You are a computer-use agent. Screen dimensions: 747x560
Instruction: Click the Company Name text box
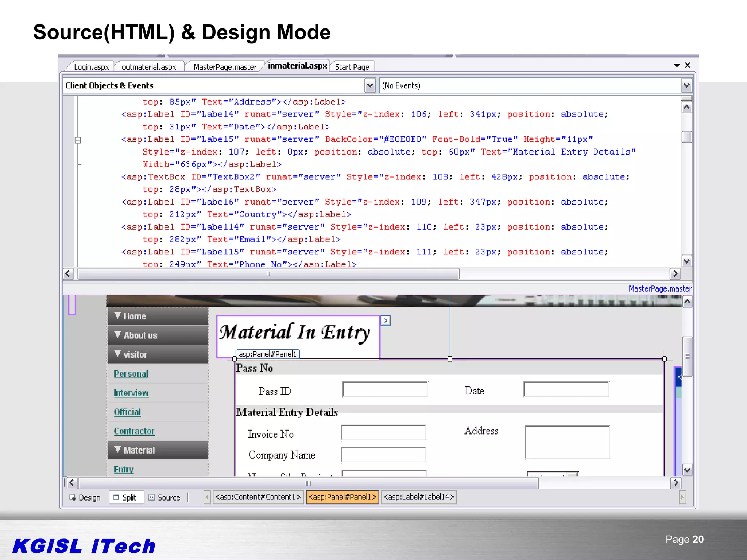(384, 455)
